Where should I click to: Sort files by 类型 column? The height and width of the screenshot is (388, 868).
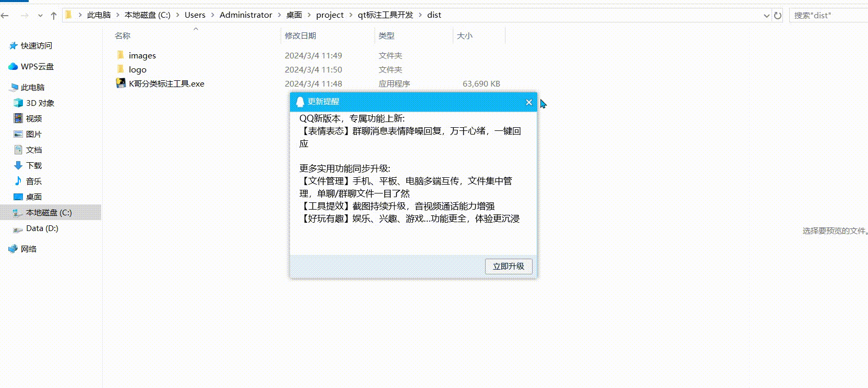coord(386,35)
